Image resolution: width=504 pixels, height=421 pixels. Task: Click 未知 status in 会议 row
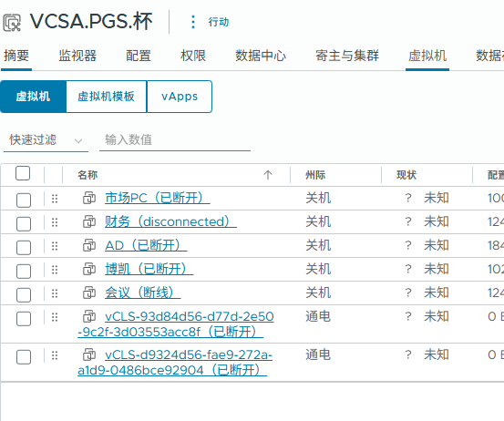click(x=437, y=293)
